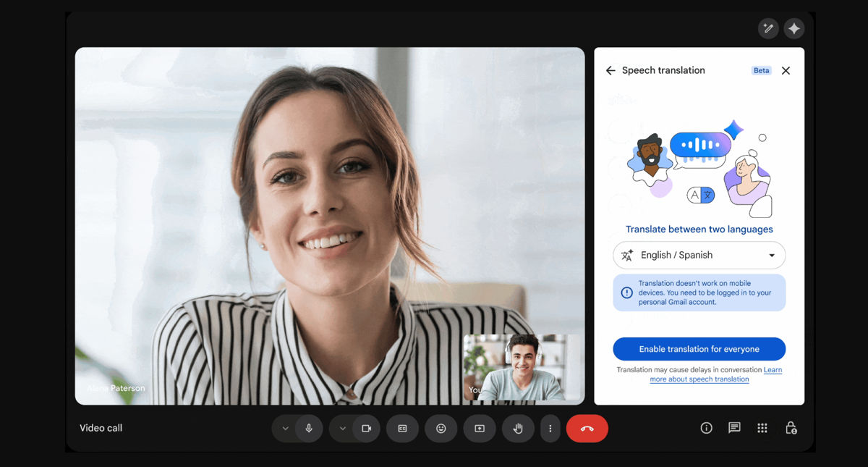868x467 pixels.
Task: Click the present screen icon
Action: [480, 429]
